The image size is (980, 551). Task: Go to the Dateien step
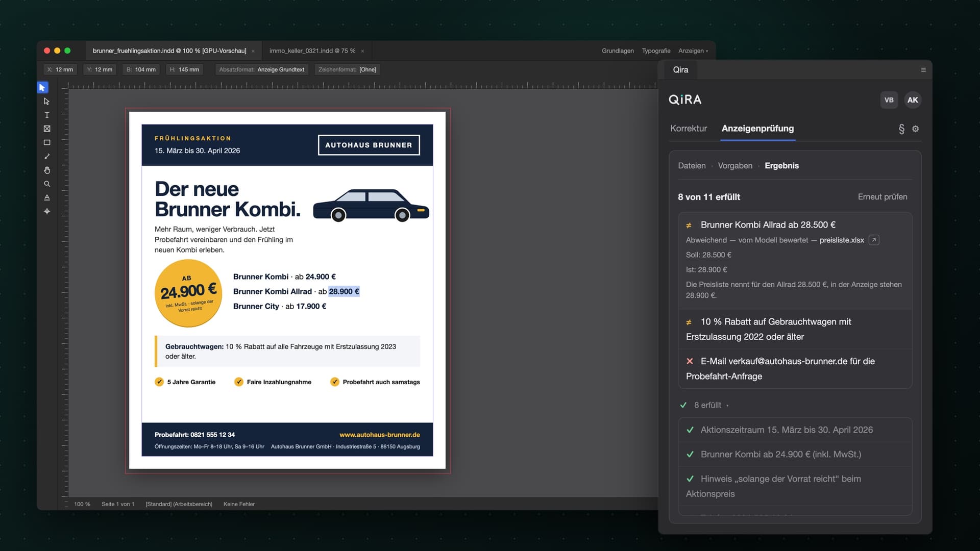tap(692, 166)
